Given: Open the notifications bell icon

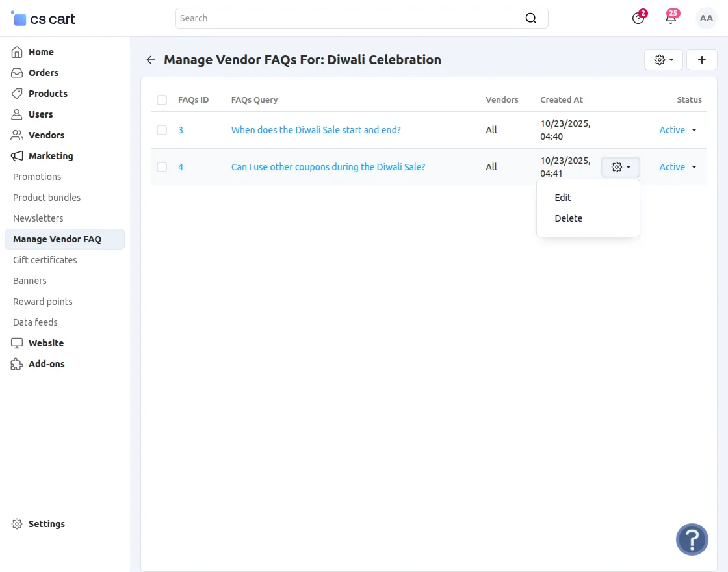Looking at the screenshot, I should point(671,18).
